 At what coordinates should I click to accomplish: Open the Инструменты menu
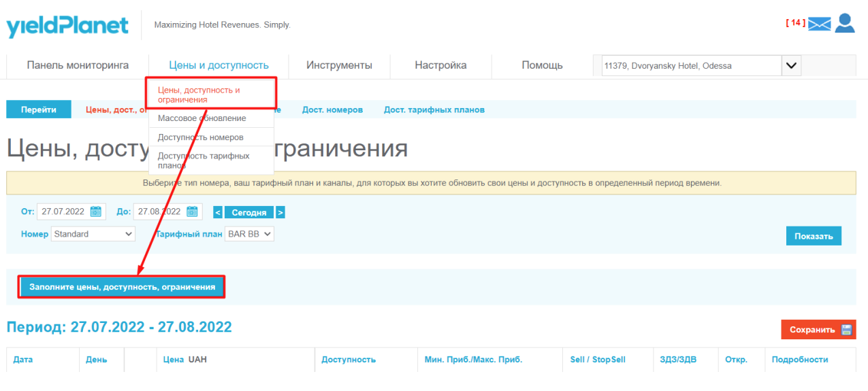pyautogui.click(x=339, y=65)
